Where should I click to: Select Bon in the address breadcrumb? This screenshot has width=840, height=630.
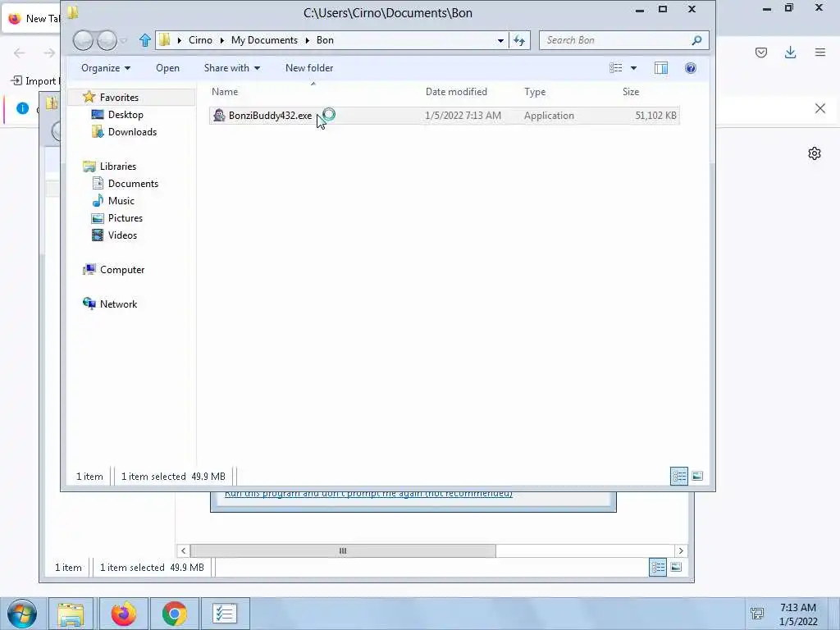325,40
